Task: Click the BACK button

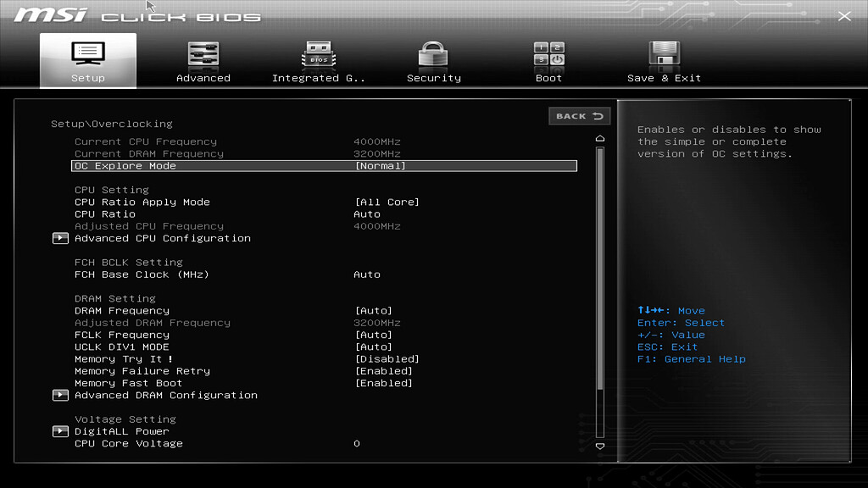Action: [x=579, y=116]
